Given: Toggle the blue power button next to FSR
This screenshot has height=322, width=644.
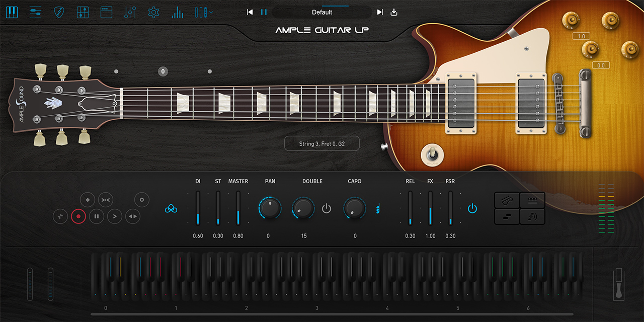Looking at the screenshot, I should tap(472, 208).
